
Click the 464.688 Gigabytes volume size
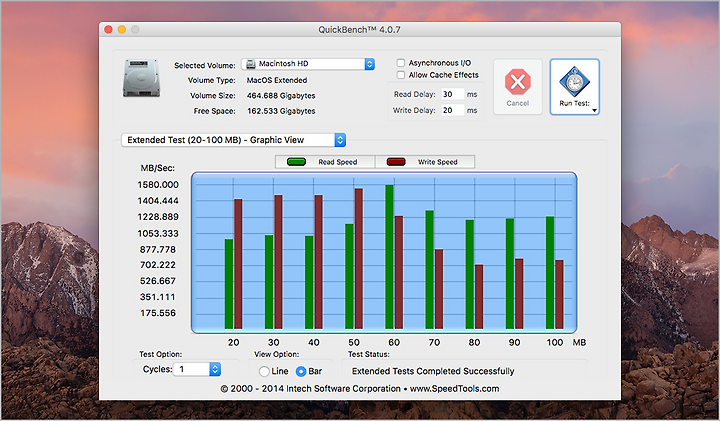[281, 95]
